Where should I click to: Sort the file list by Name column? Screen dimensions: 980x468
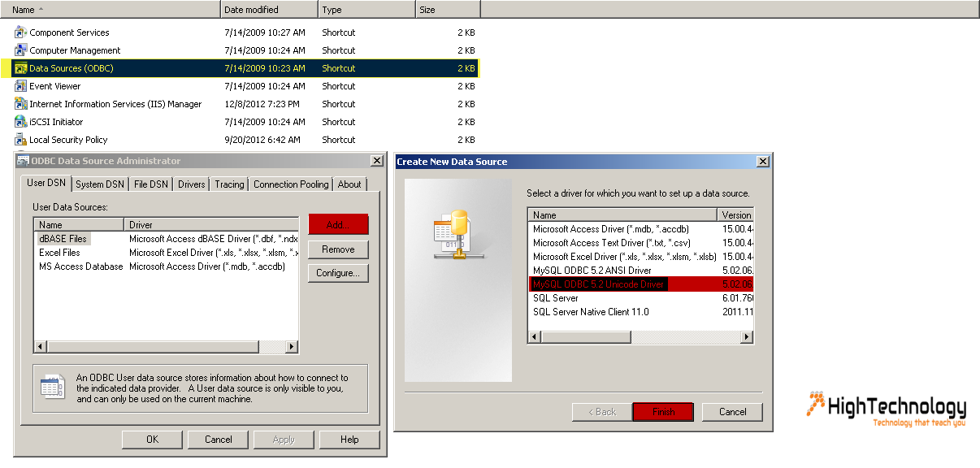click(111, 10)
